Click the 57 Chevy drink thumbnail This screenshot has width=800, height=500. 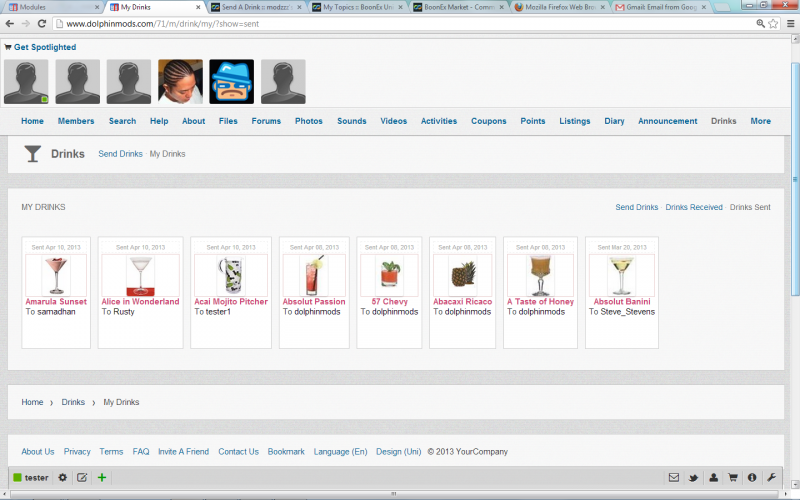tap(389, 275)
